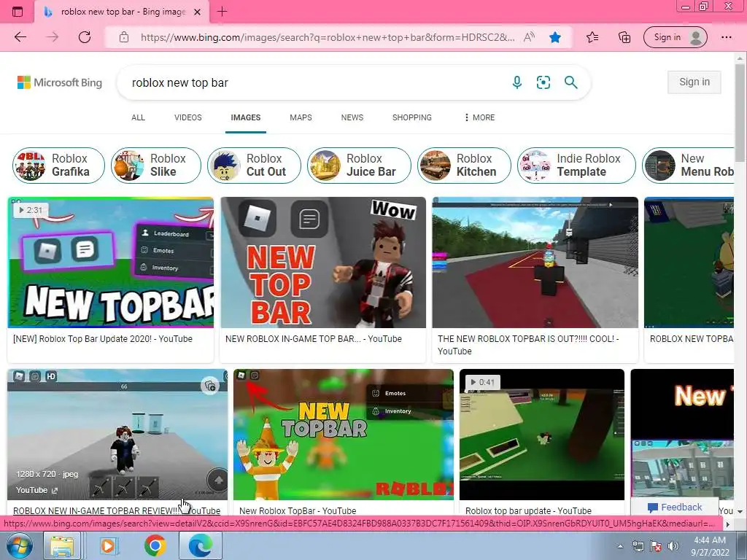
Task: Click the Action Center flag tray icon
Action: (656, 546)
